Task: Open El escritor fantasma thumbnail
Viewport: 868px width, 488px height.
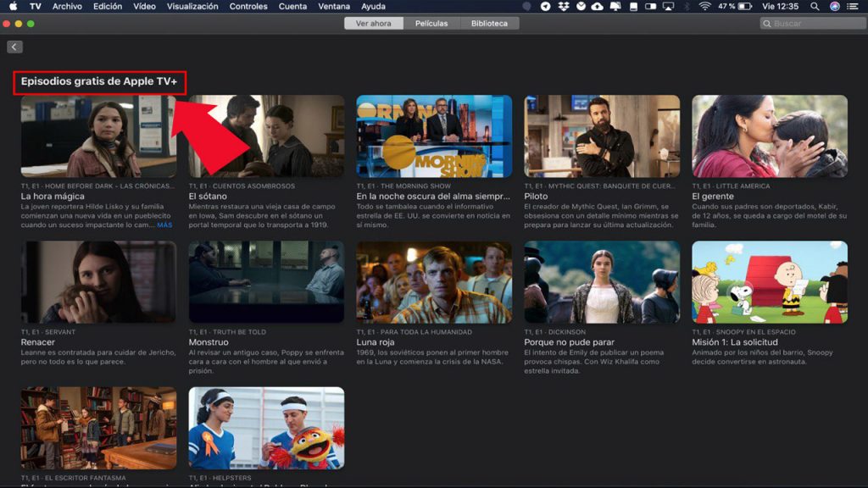Action: pyautogui.click(x=98, y=428)
